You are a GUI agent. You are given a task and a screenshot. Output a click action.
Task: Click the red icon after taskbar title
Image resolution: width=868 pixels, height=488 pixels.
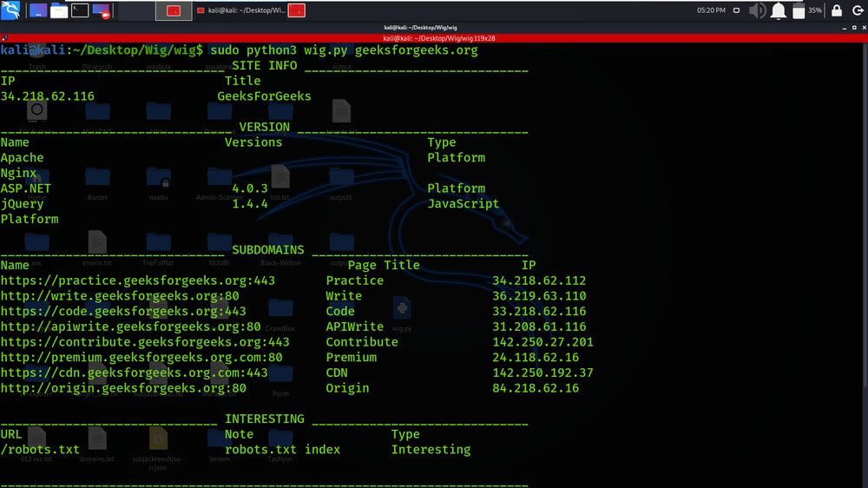[x=297, y=10]
